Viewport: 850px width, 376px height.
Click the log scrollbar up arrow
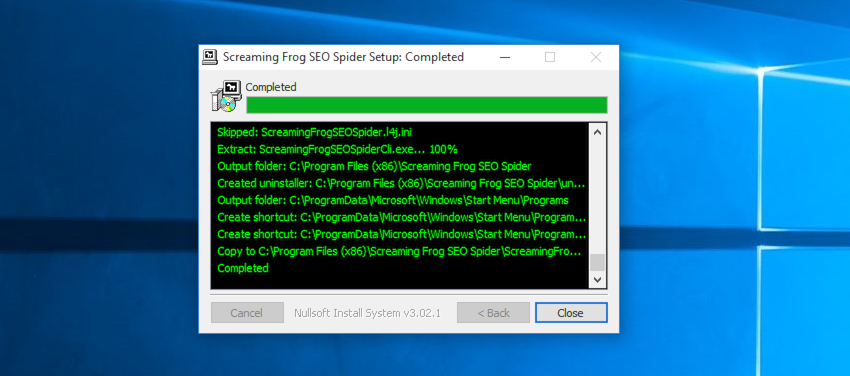coord(597,132)
